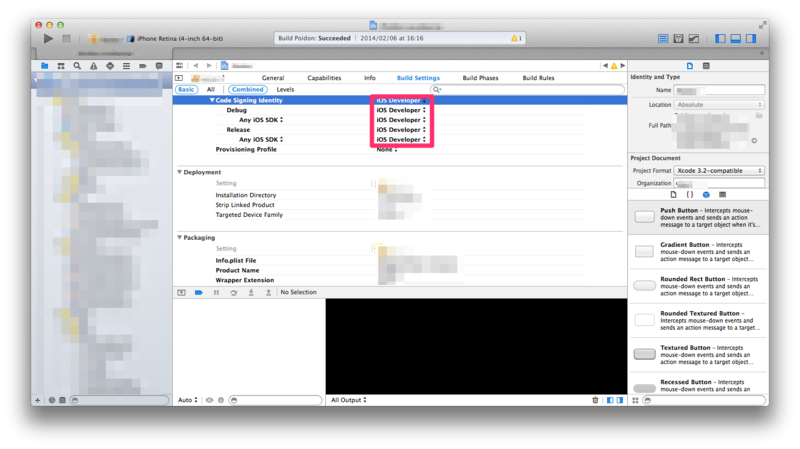Switch to the General tab
800x449 pixels.
[x=273, y=78]
